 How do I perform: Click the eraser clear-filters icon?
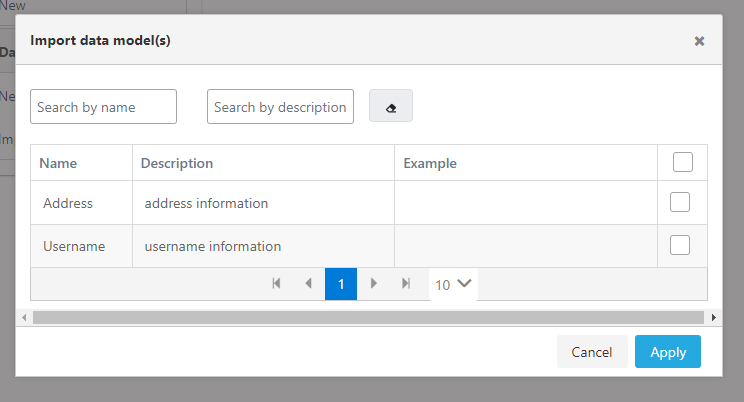[x=391, y=107]
